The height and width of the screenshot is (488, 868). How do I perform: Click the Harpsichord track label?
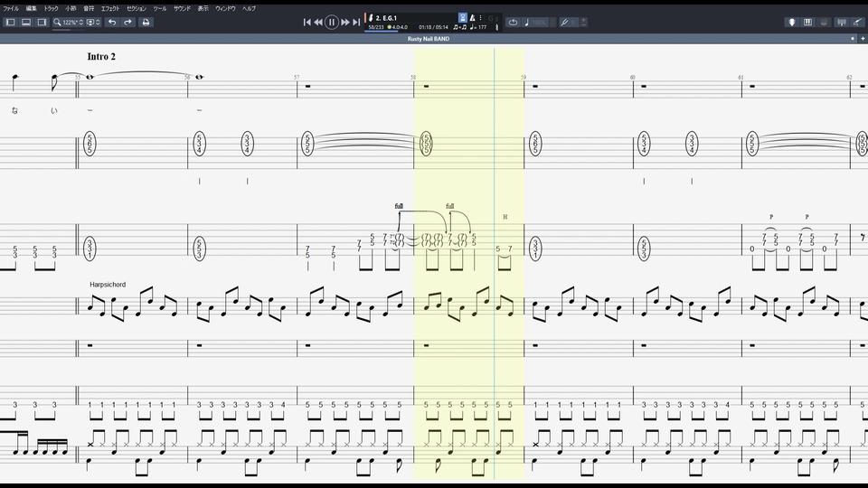pyautogui.click(x=108, y=285)
